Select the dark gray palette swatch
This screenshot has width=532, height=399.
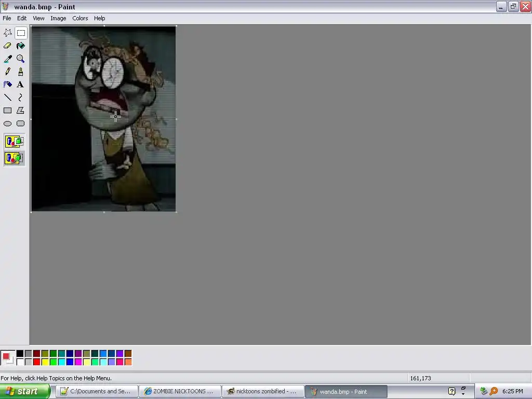28,354
